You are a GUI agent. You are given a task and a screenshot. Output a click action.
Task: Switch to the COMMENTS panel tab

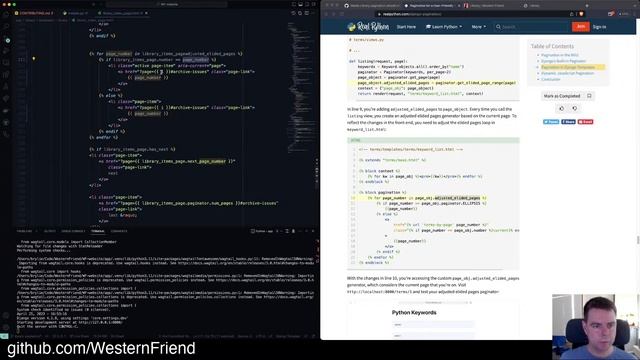(119, 231)
